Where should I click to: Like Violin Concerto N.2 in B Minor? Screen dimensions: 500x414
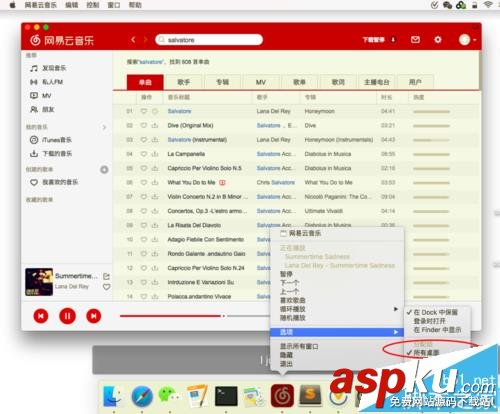(x=144, y=197)
